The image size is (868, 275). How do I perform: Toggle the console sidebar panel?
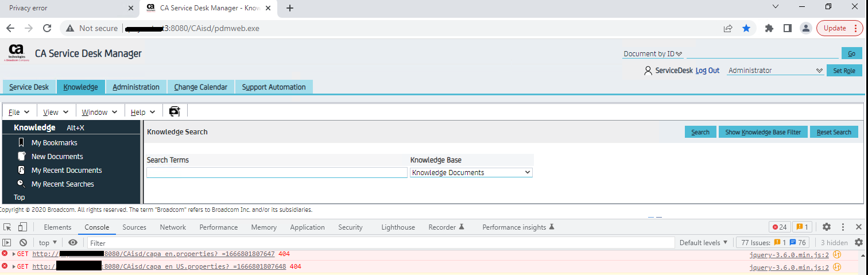pos(7,243)
